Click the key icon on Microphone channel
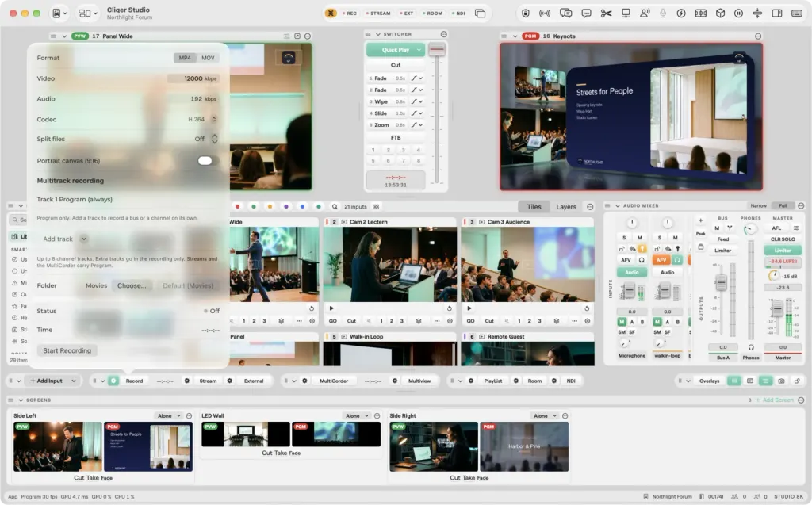This screenshot has height=505, width=812. (642, 249)
